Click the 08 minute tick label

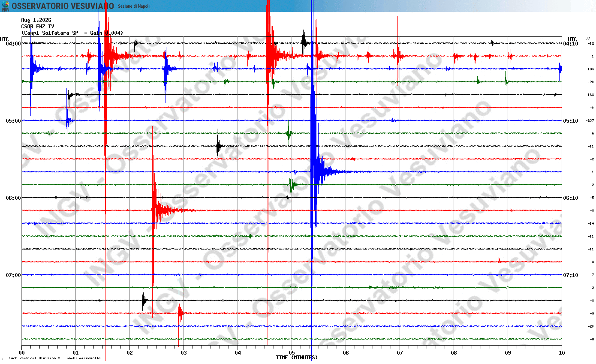pos(454,353)
